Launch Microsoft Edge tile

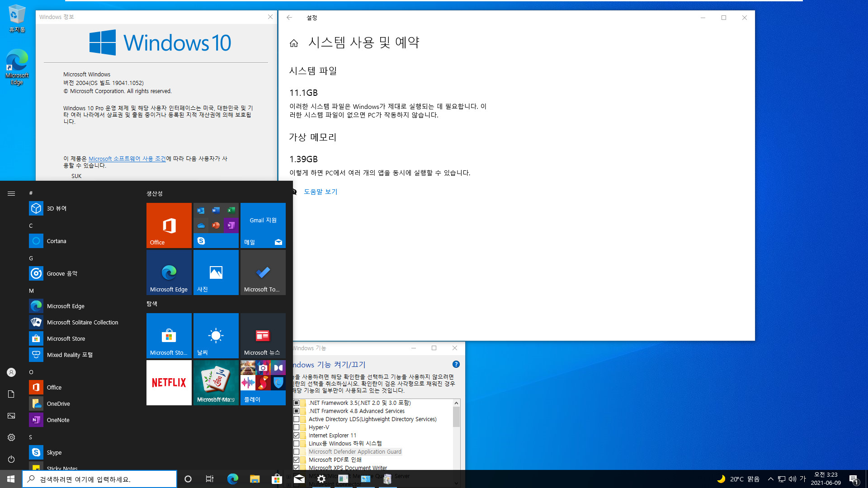point(169,272)
